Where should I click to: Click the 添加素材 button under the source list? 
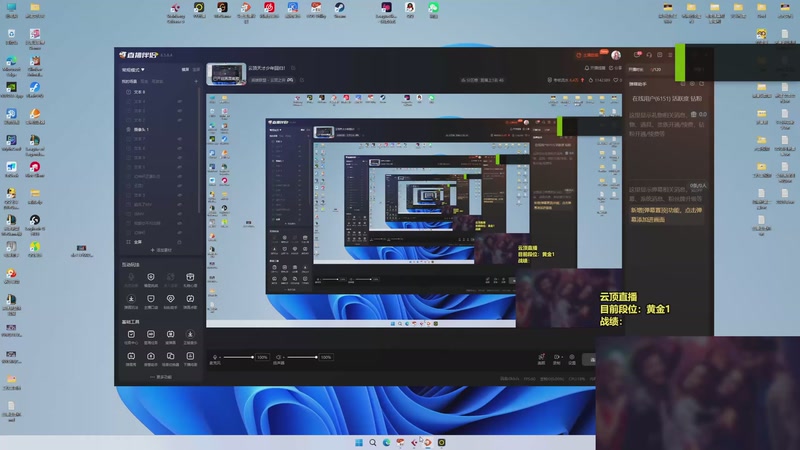tap(161, 250)
